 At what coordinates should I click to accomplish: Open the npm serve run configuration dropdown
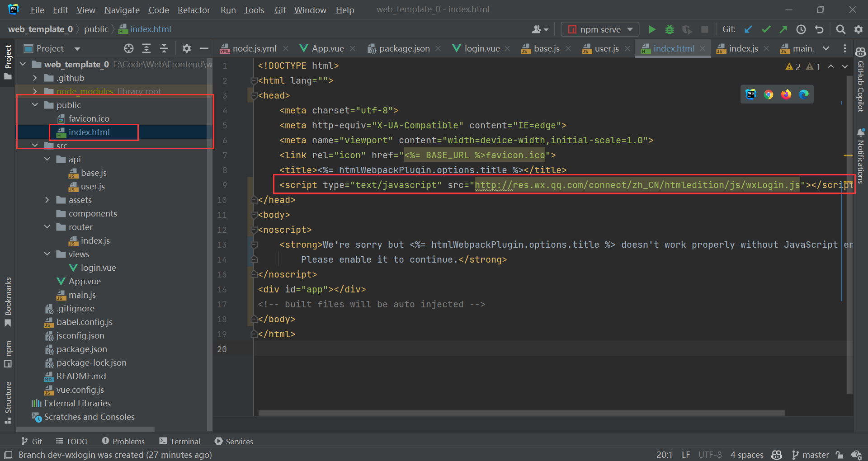tap(600, 29)
